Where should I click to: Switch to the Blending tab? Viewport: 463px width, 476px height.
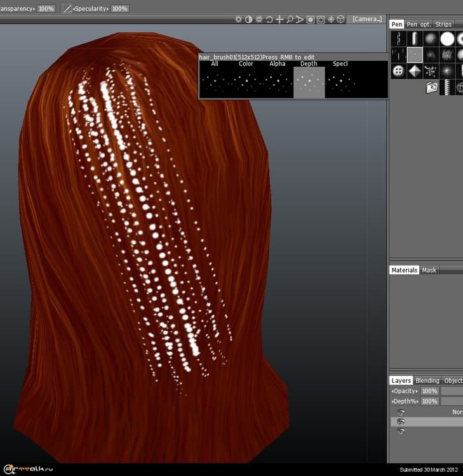pos(427,381)
